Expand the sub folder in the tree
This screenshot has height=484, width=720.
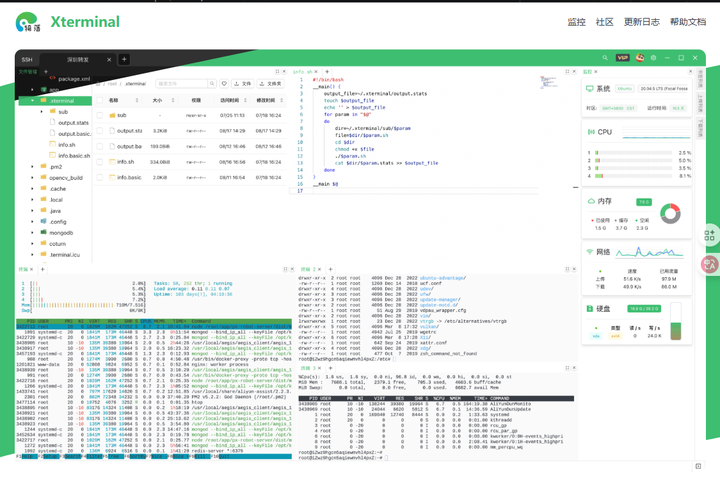pyautogui.click(x=42, y=112)
